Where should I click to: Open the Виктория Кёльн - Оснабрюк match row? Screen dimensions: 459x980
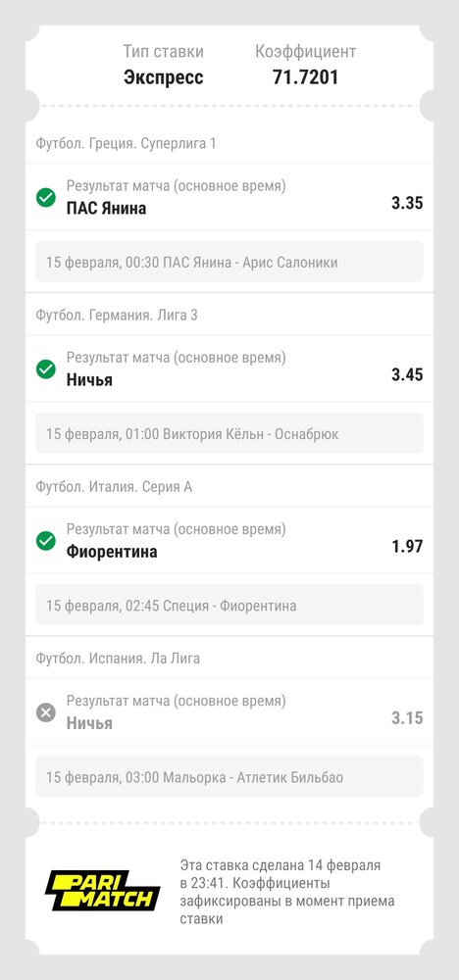tap(229, 433)
